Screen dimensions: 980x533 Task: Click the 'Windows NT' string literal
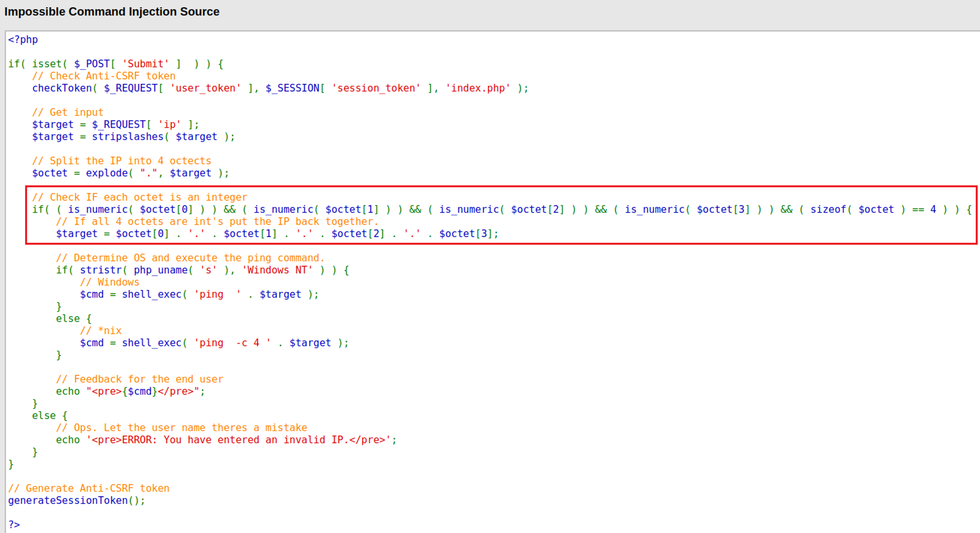277,270
